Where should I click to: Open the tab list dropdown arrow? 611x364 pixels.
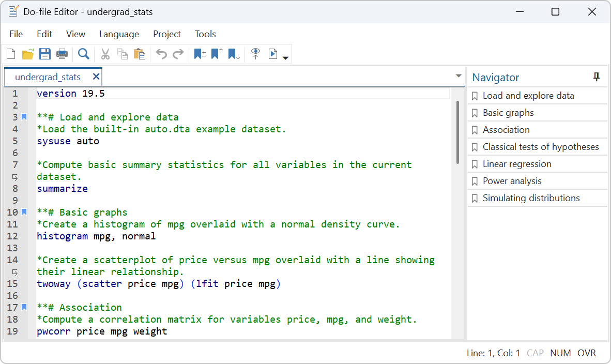pos(459,77)
